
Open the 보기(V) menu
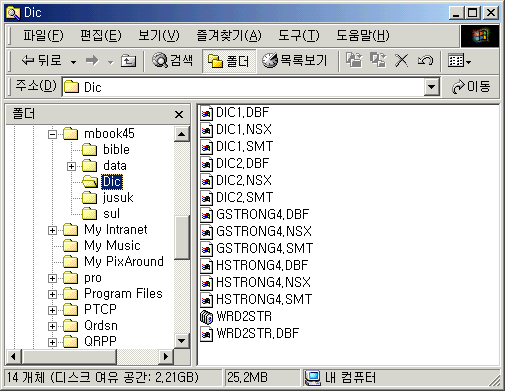pyautogui.click(x=159, y=35)
